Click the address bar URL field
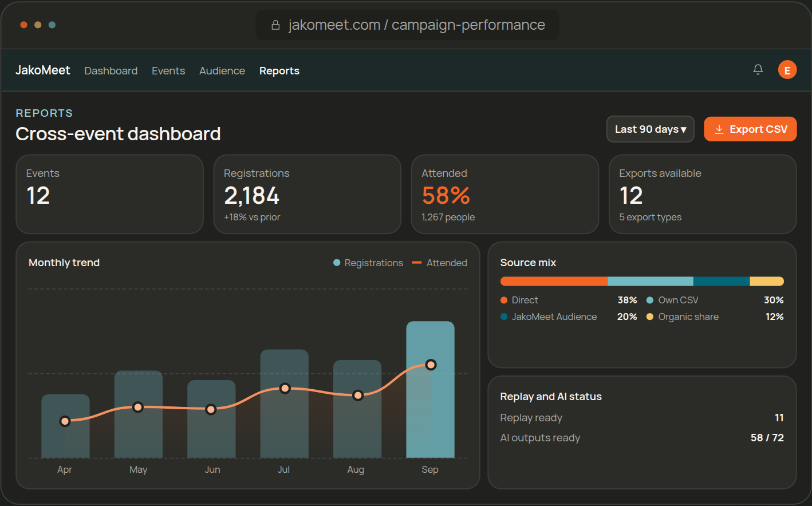The height and width of the screenshot is (506, 812). [x=407, y=25]
